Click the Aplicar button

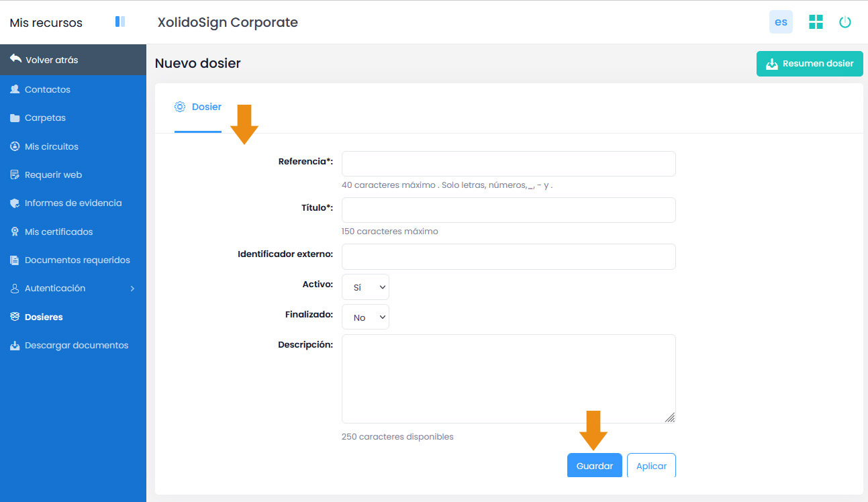tap(651, 466)
